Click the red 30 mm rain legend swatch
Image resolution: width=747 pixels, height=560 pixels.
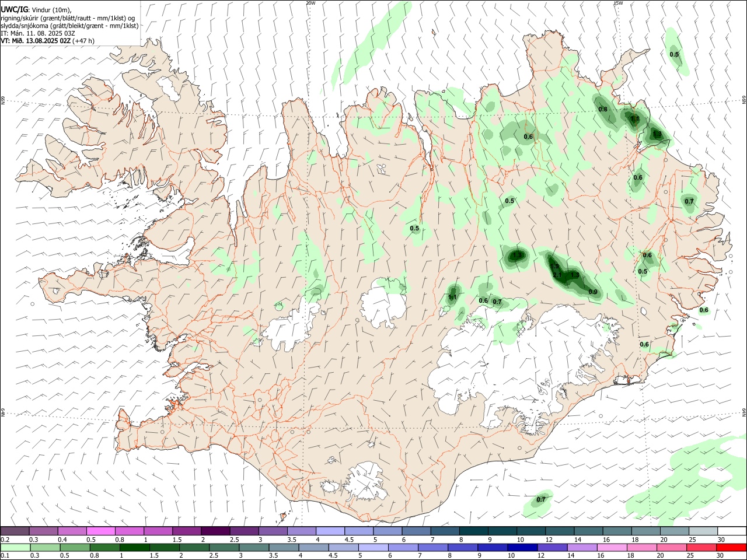point(731,548)
